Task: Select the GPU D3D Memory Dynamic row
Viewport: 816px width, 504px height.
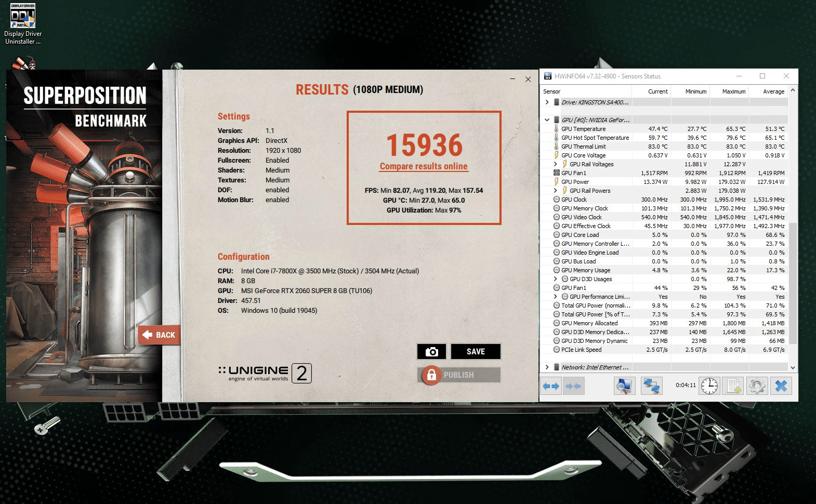Action: pos(664,340)
